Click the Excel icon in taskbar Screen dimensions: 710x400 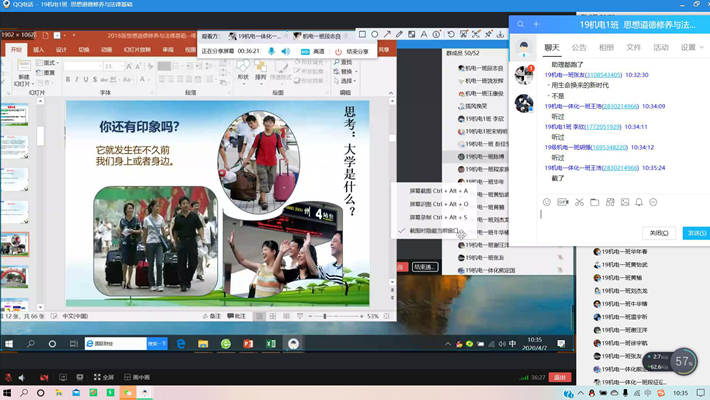[271, 344]
